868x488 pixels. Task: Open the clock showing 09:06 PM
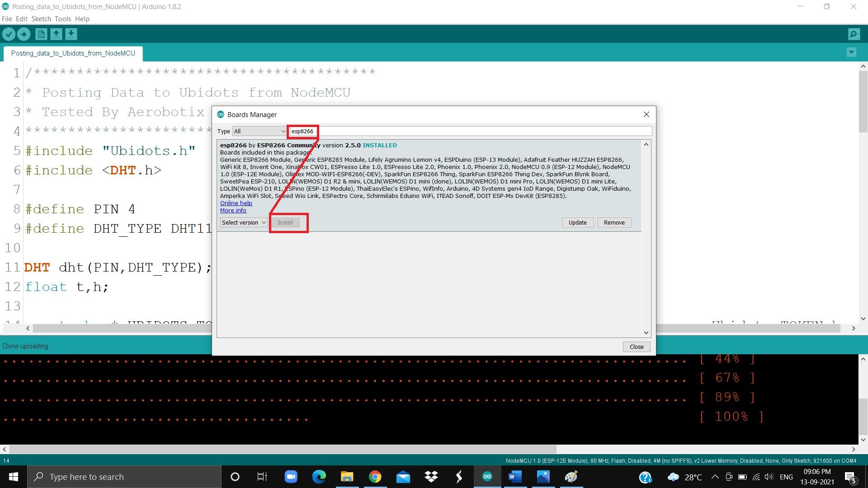point(817,477)
